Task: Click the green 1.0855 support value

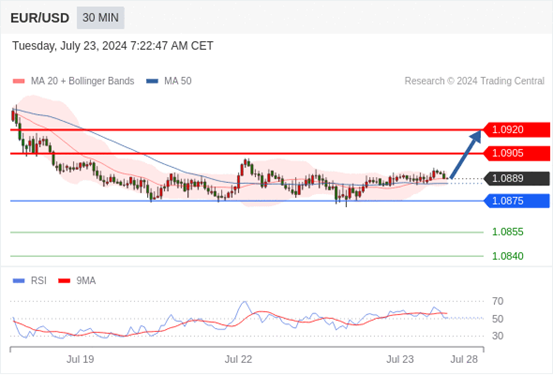Action: click(x=508, y=232)
